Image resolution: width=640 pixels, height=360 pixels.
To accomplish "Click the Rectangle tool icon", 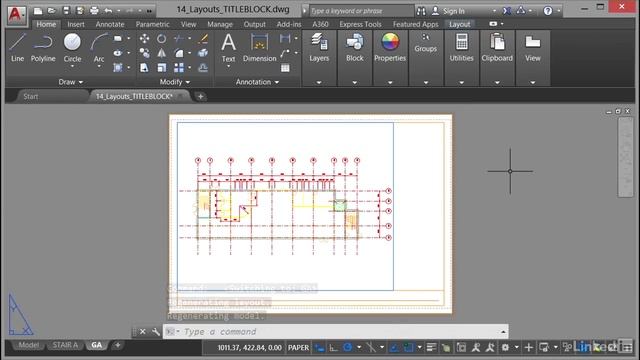I will (x=118, y=39).
